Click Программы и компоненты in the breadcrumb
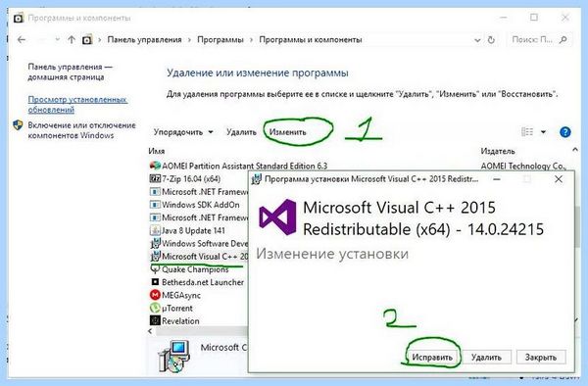 point(310,39)
